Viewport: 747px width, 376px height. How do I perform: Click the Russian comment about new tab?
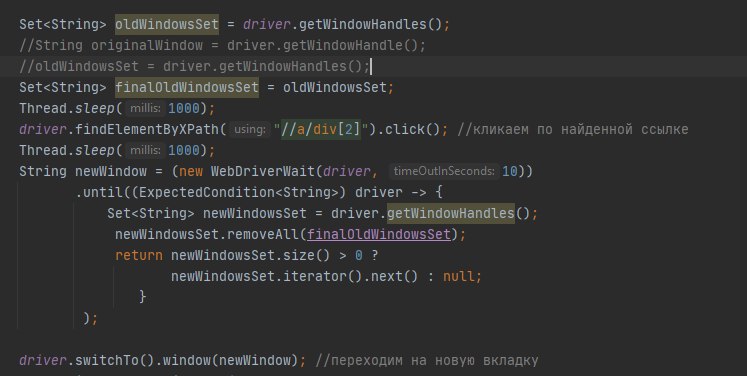[427, 360]
